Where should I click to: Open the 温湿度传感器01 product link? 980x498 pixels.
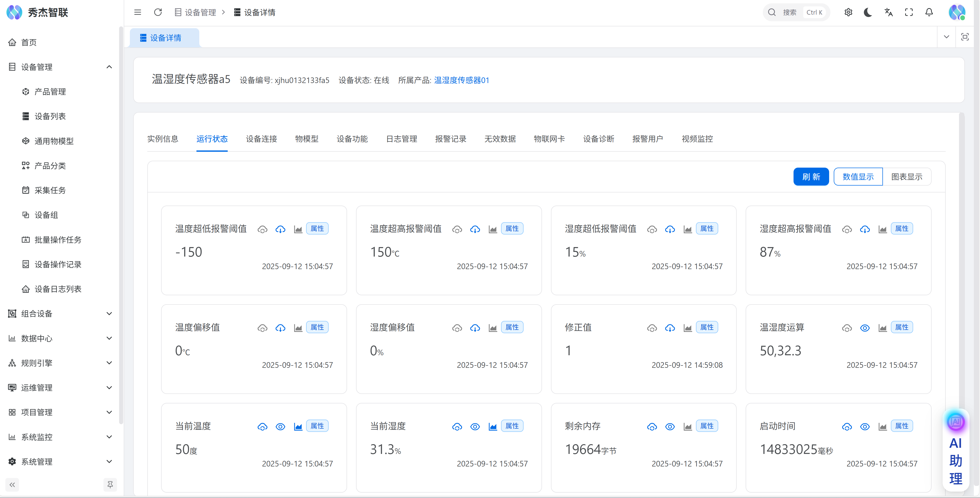pos(462,80)
